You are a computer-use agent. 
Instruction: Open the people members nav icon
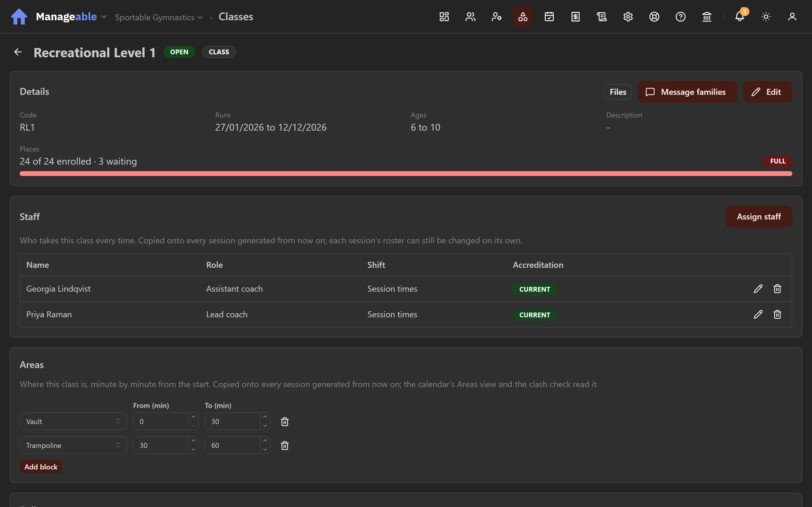pos(470,17)
